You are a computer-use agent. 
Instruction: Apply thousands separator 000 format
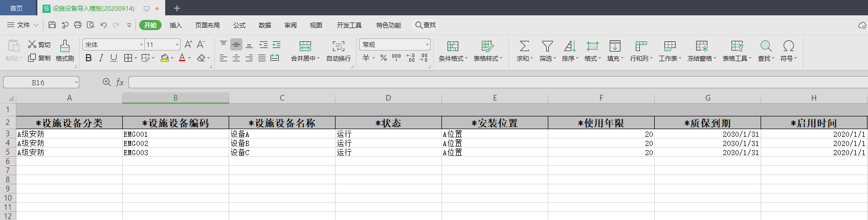pos(396,58)
